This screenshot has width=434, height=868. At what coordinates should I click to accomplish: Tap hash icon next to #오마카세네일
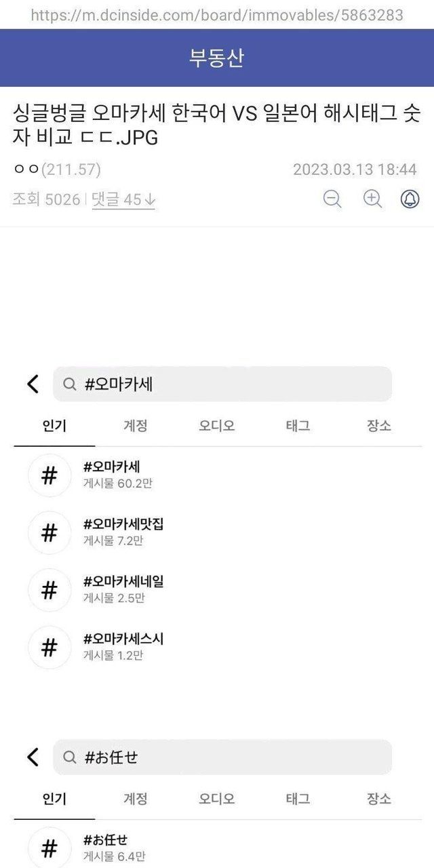point(49,590)
